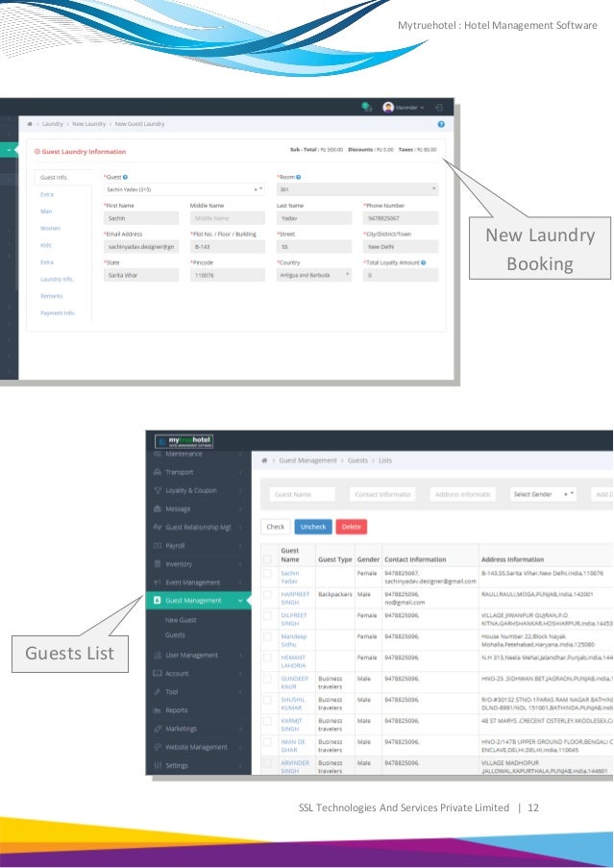Select the Laundry Info. tab
The width and height of the screenshot is (614, 868).
click(57, 279)
